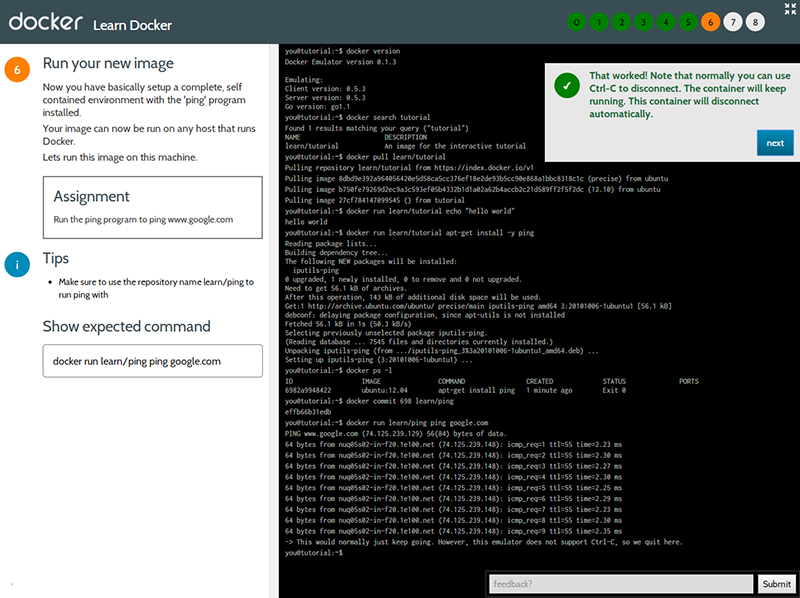Click the docker logo

45,21
